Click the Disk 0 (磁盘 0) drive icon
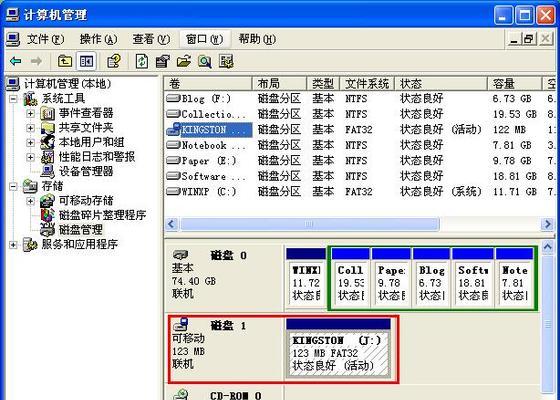Viewport: 560px width, 400px height. point(180,255)
